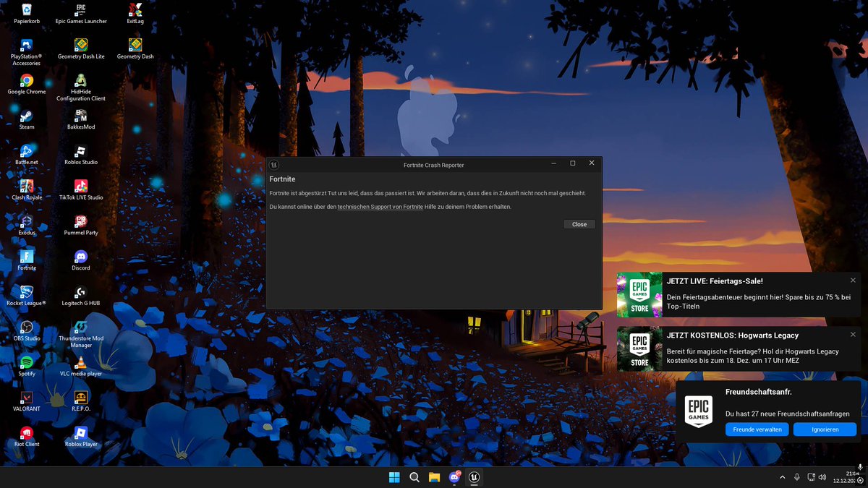
Task: Maximize the Fortnite Crash Reporter window
Action: click(x=573, y=163)
